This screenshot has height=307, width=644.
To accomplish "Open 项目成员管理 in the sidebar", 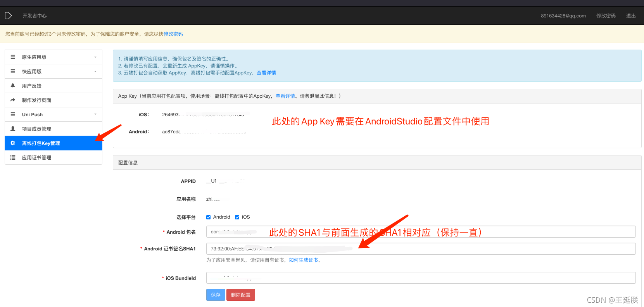I will pos(54,129).
